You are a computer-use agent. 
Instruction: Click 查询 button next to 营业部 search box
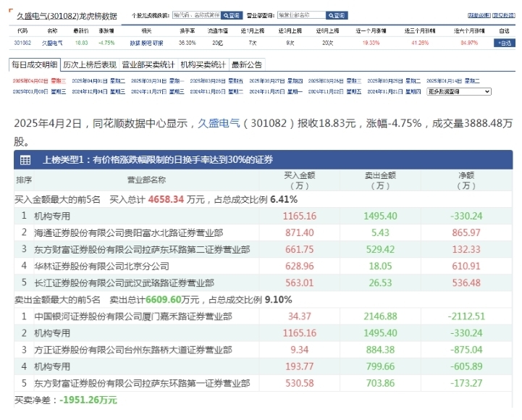[337, 15]
